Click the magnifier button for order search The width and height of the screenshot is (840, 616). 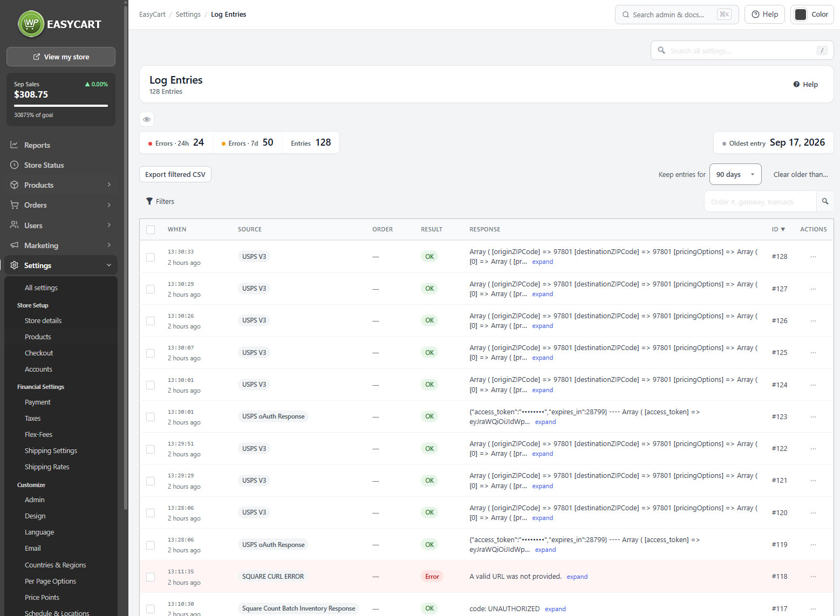[x=825, y=201]
